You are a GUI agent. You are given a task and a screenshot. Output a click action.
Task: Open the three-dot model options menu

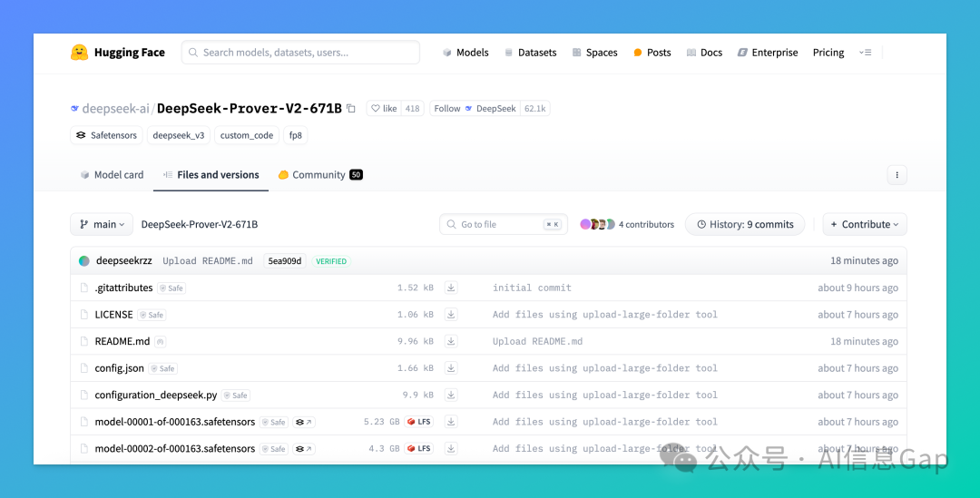click(897, 175)
